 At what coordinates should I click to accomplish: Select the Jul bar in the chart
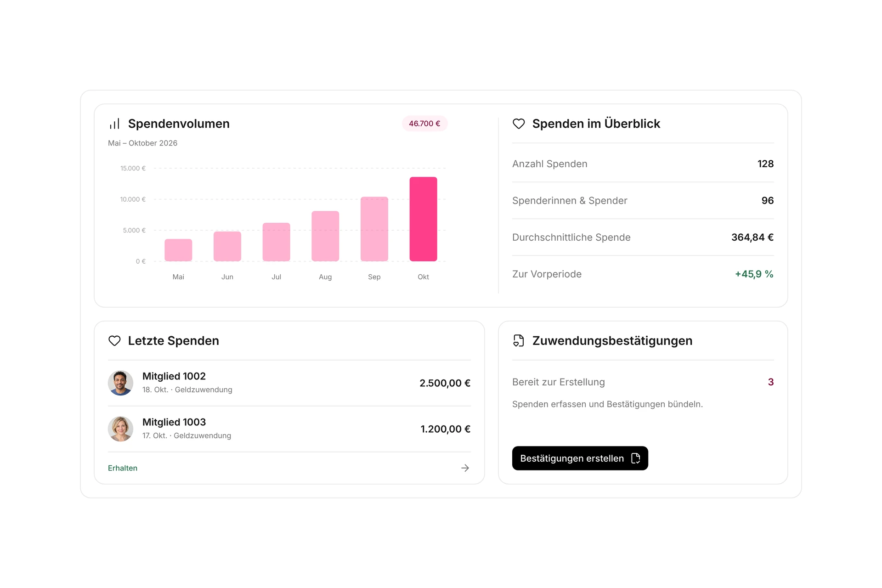(276, 242)
